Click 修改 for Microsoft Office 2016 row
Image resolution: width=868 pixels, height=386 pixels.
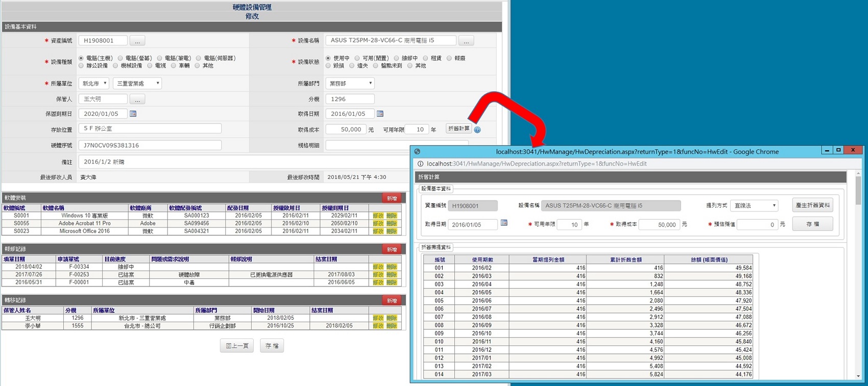click(378, 231)
